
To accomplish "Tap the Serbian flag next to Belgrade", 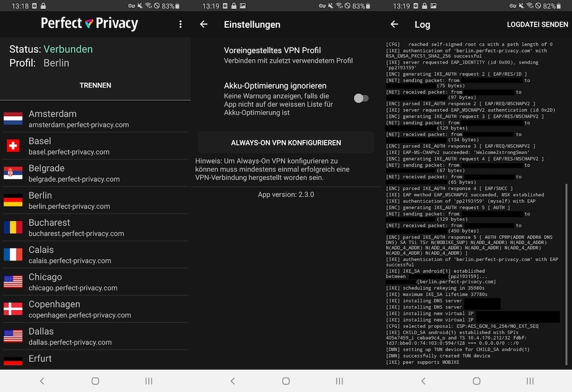I will pyautogui.click(x=12, y=173).
